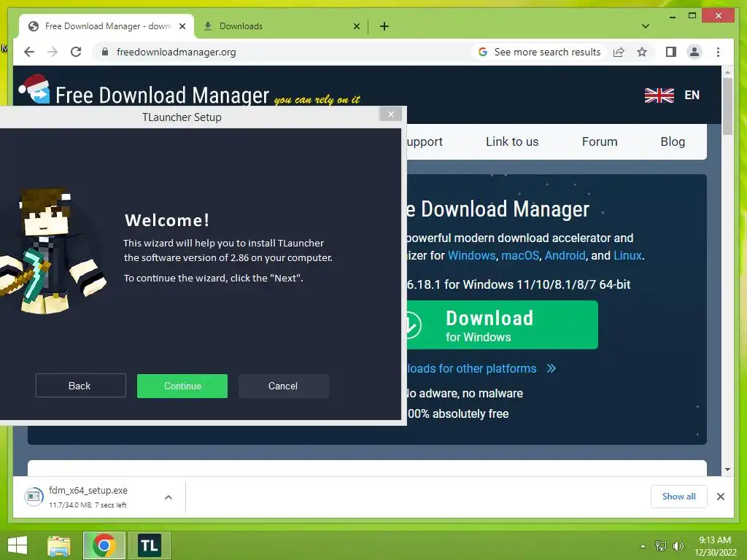Open Chrome side panel
This screenshot has height=560, width=747.
pyautogui.click(x=671, y=52)
